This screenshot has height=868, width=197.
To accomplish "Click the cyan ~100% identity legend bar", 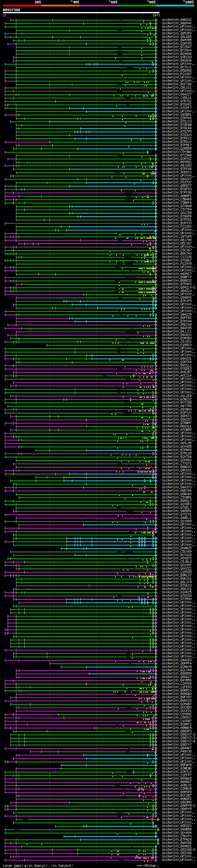I will click(175, 6).
